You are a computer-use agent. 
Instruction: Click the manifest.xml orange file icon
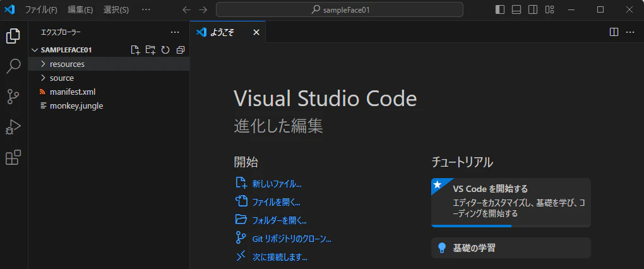43,92
